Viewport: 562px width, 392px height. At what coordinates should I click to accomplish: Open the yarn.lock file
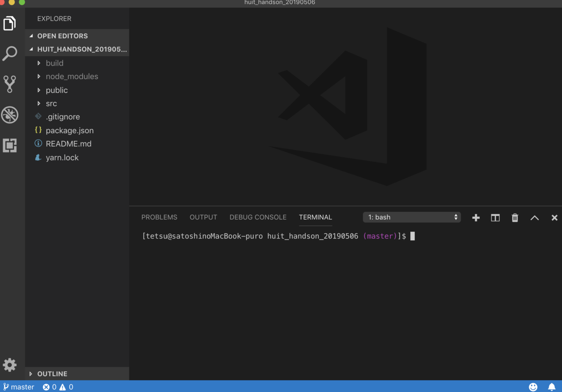tap(77, 157)
